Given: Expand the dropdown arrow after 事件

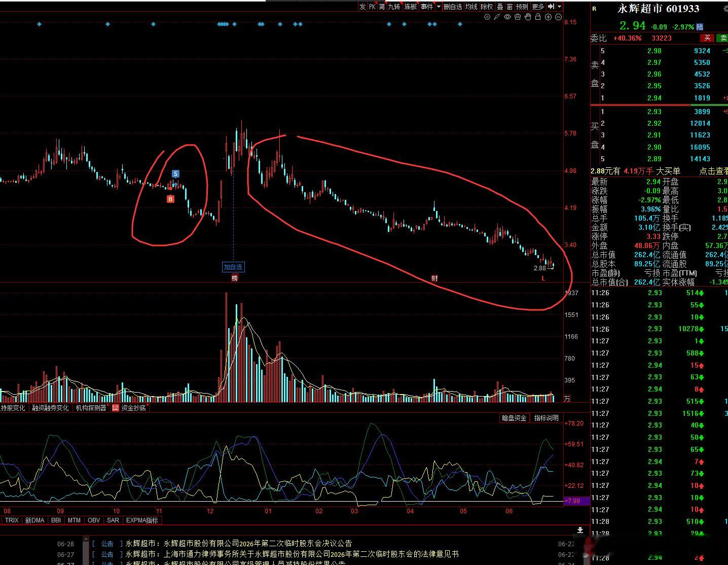Looking at the screenshot, I should [439, 7].
